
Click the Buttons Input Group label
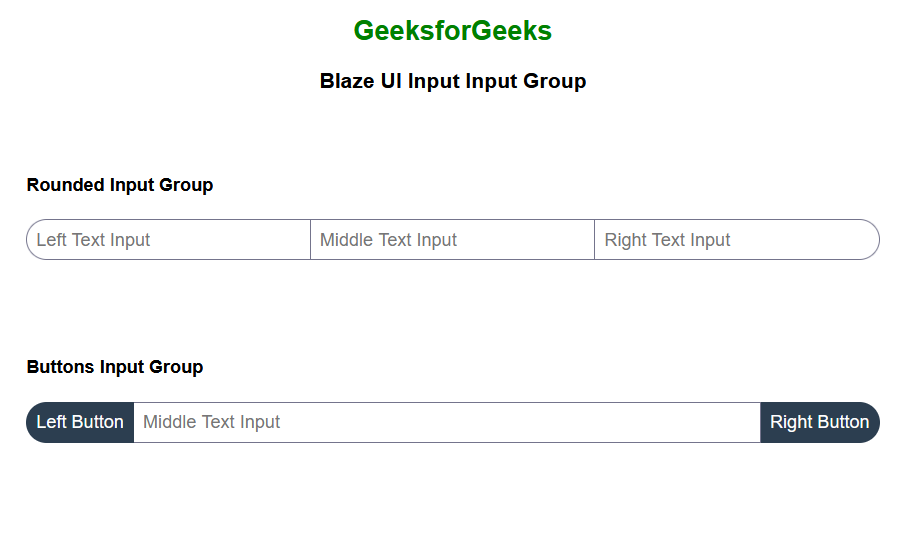tap(115, 367)
